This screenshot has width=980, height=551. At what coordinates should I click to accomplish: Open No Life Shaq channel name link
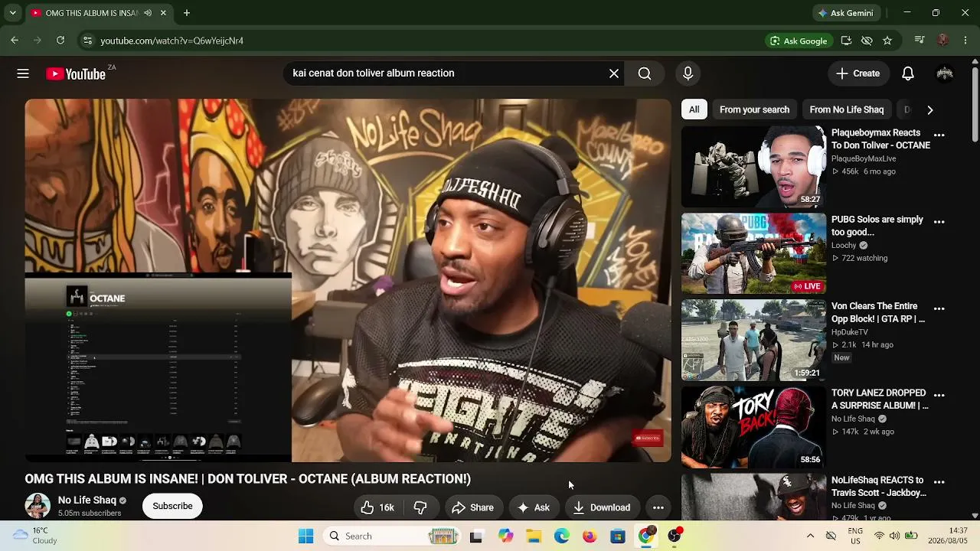(87, 500)
